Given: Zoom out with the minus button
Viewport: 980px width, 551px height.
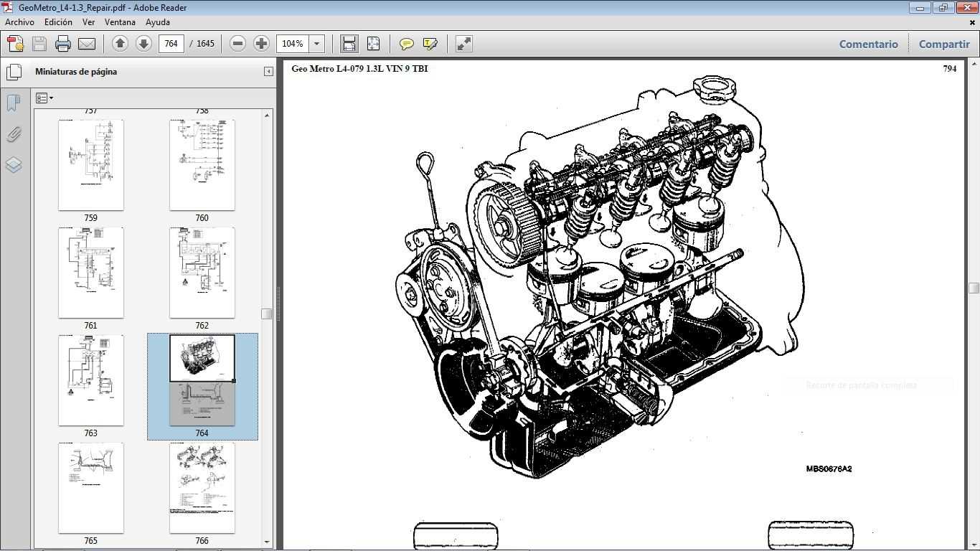Looking at the screenshot, I should pos(237,44).
